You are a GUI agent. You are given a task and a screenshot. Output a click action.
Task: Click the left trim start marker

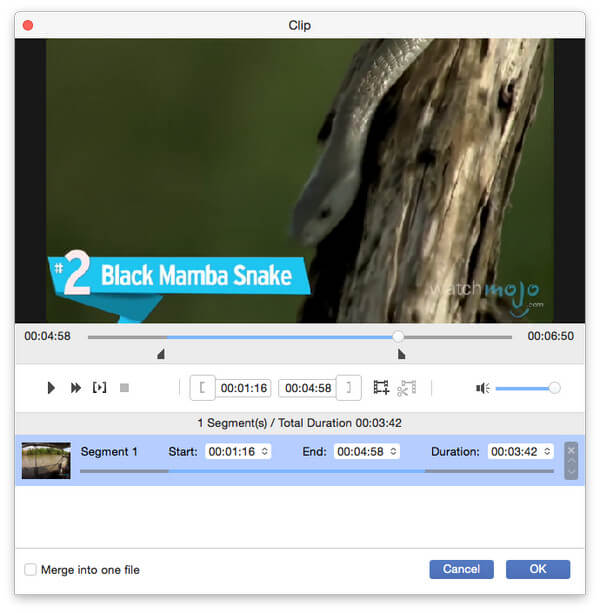pos(161,354)
